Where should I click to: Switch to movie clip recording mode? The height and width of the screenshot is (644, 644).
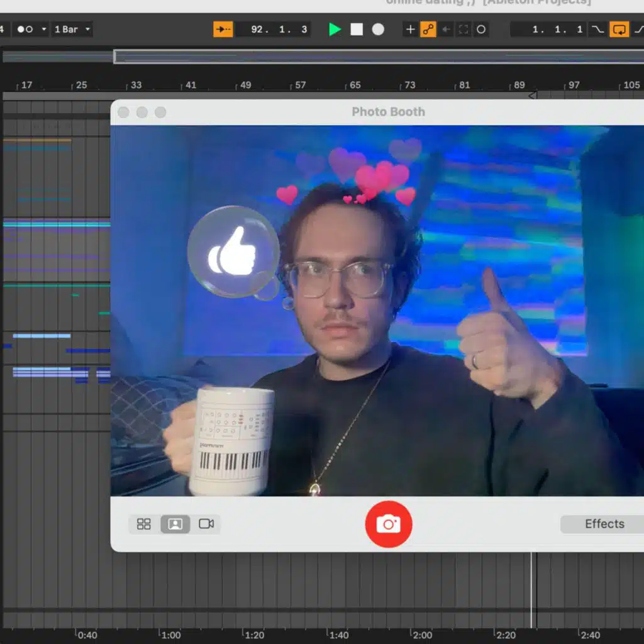tap(206, 524)
